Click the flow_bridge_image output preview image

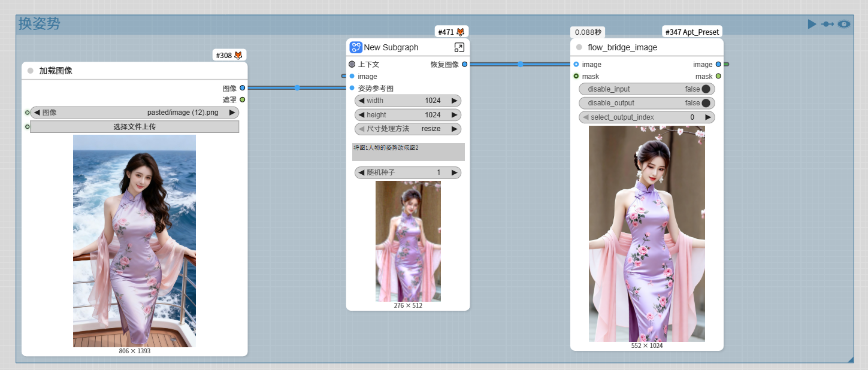pyautogui.click(x=646, y=233)
